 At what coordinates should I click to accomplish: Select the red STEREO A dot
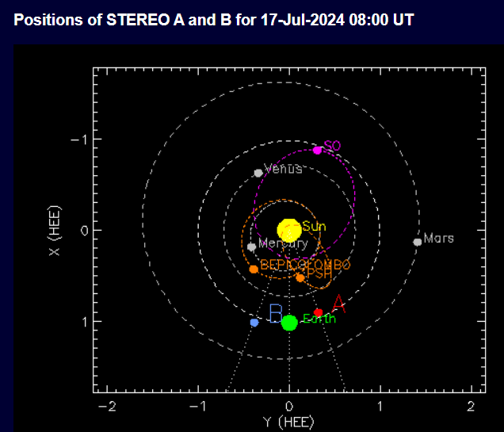(x=319, y=312)
